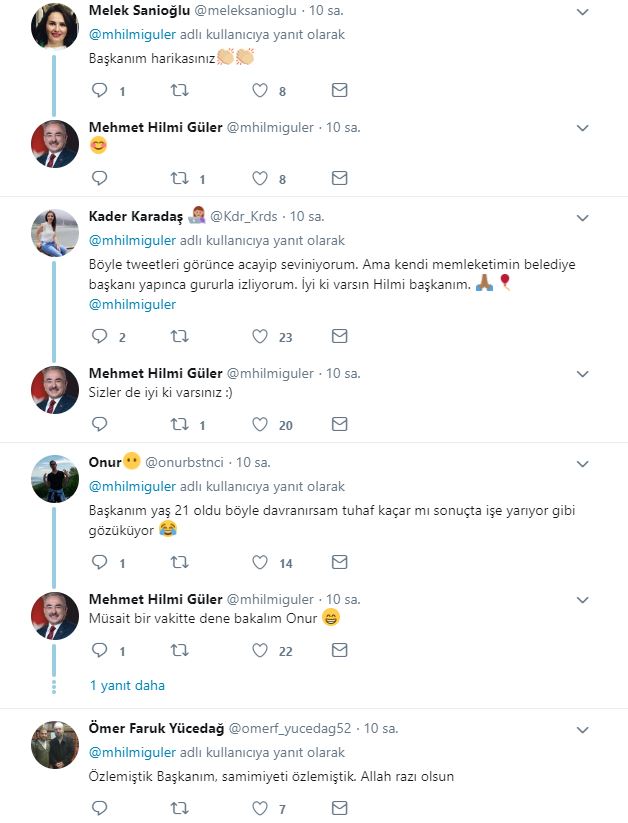Open Ömer Faruk Yücedağ's profile picture
The width and height of the screenshot is (628, 823).
(x=55, y=745)
